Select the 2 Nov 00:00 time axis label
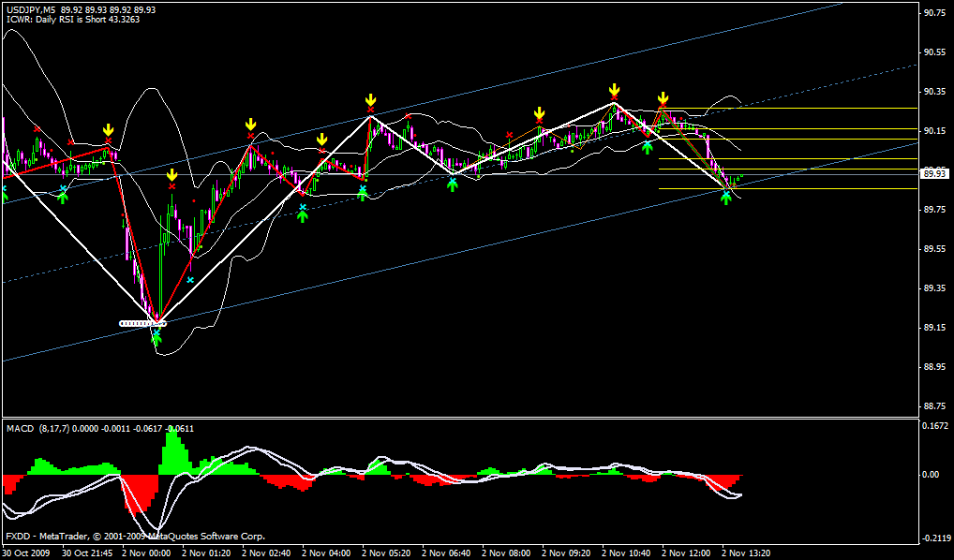954x560 pixels. (149, 553)
